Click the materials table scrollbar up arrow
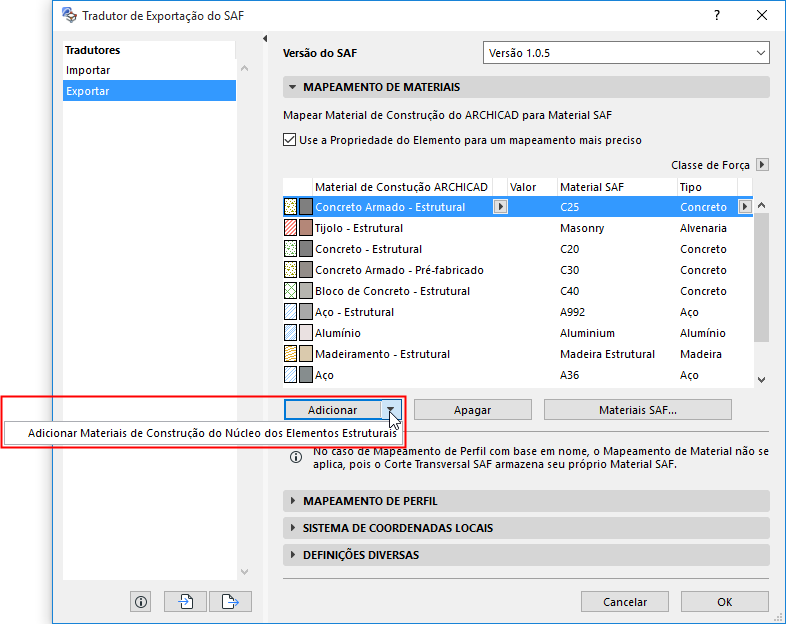Image resolution: width=786 pixels, height=624 pixels. coord(761,205)
